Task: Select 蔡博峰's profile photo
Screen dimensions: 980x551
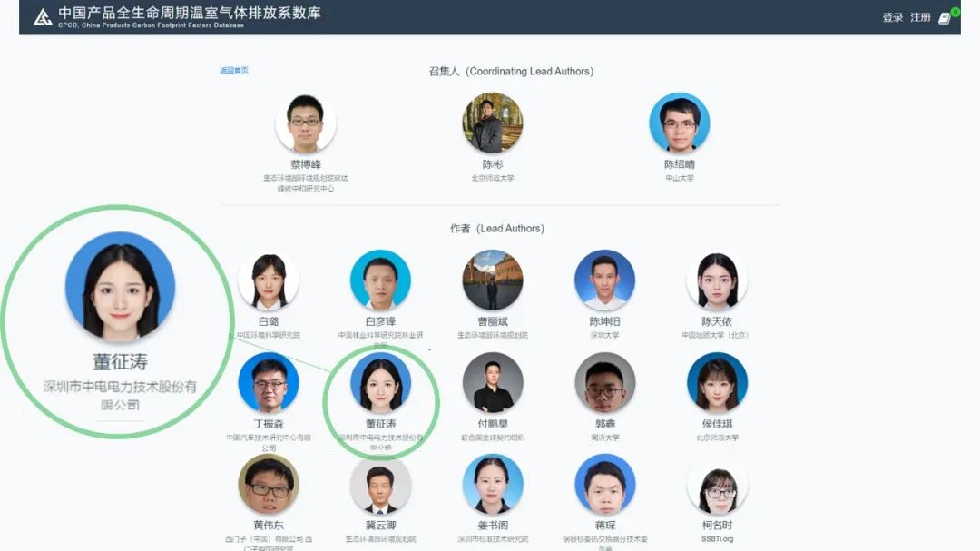Action: pos(306,123)
